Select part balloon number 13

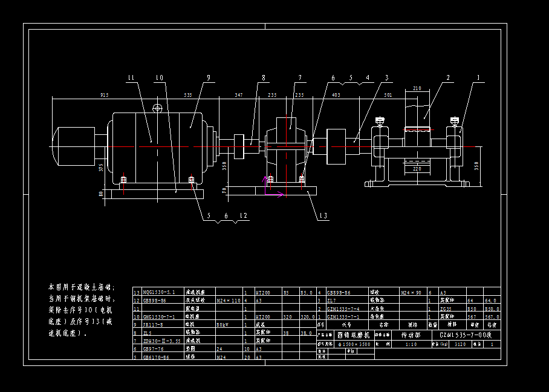[x=323, y=216]
